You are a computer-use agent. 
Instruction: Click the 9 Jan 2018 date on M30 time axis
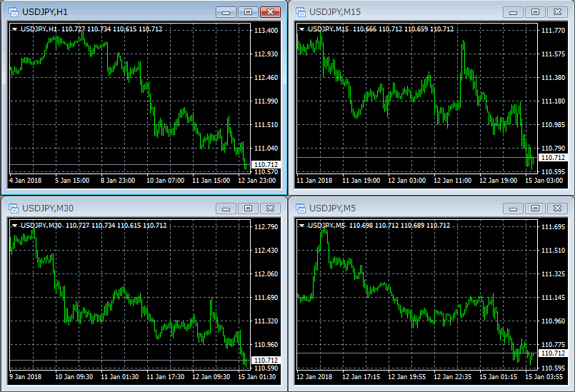coord(25,376)
